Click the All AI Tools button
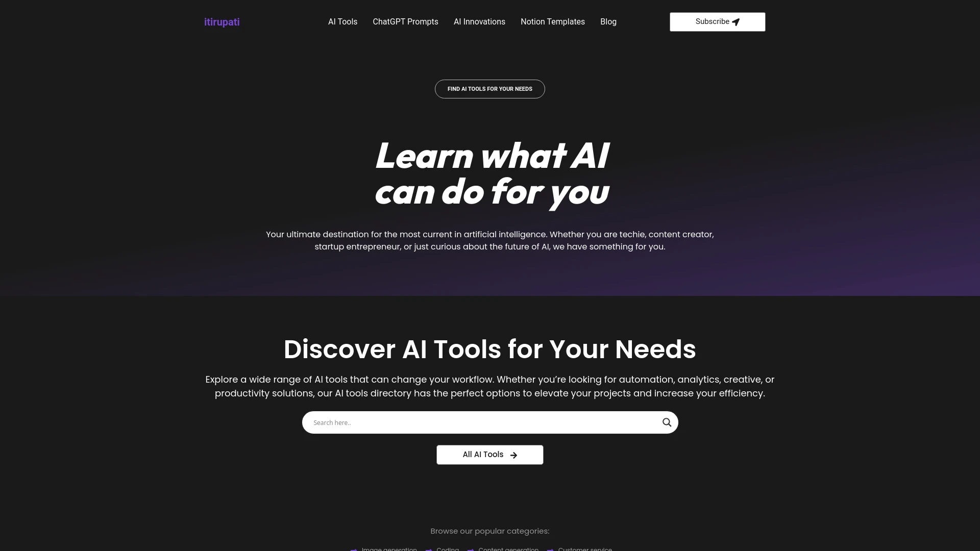This screenshot has height=551, width=980. coord(489,454)
